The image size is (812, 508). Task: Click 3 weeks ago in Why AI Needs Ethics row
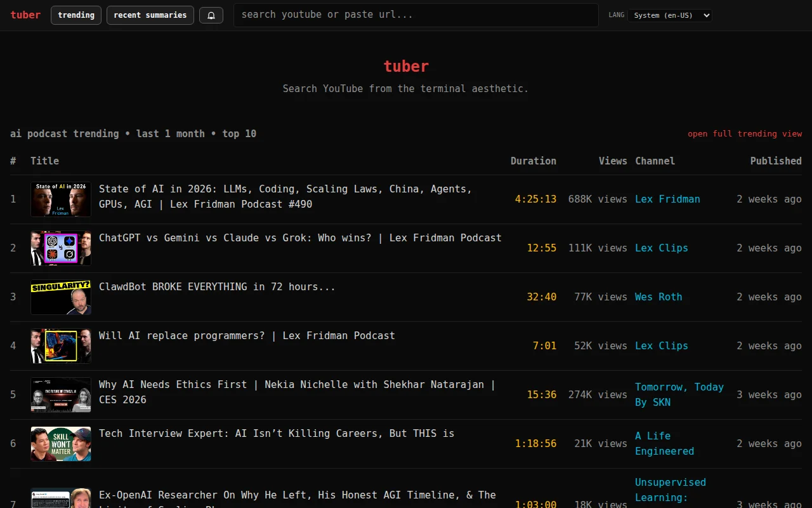(769, 394)
